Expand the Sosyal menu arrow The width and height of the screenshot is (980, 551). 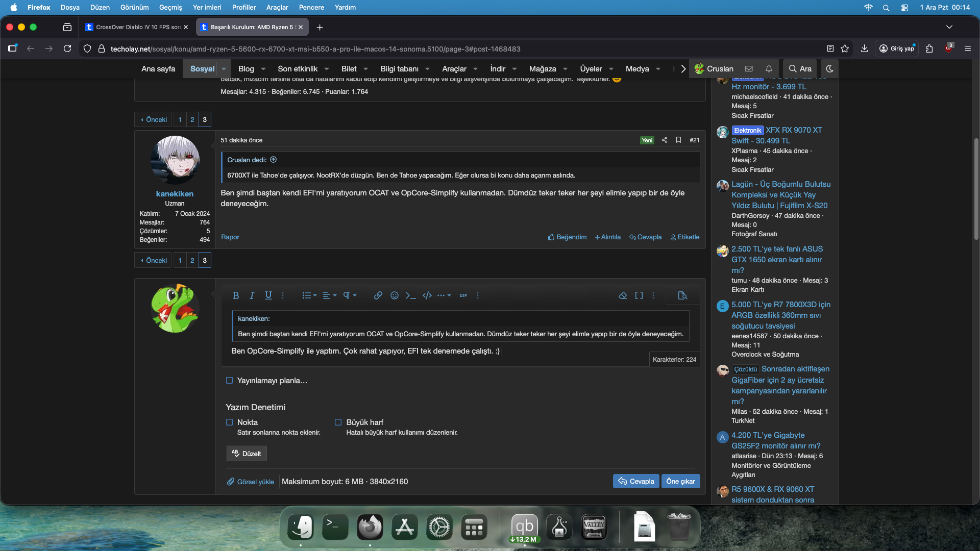[224, 69]
